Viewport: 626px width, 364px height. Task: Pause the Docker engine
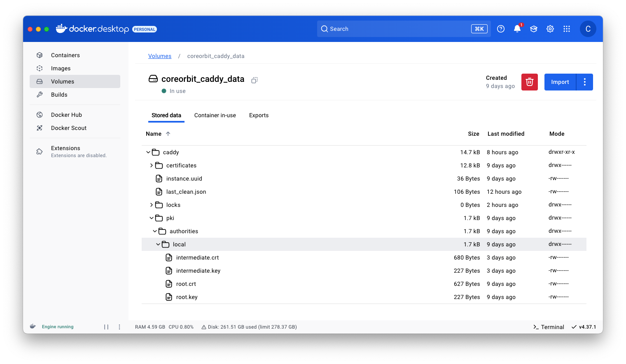(106, 327)
